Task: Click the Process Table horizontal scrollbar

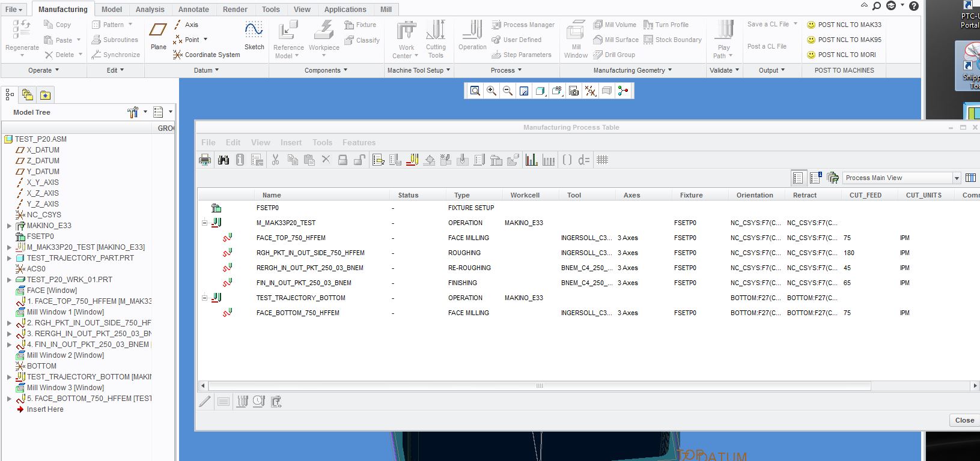Action: pos(539,385)
